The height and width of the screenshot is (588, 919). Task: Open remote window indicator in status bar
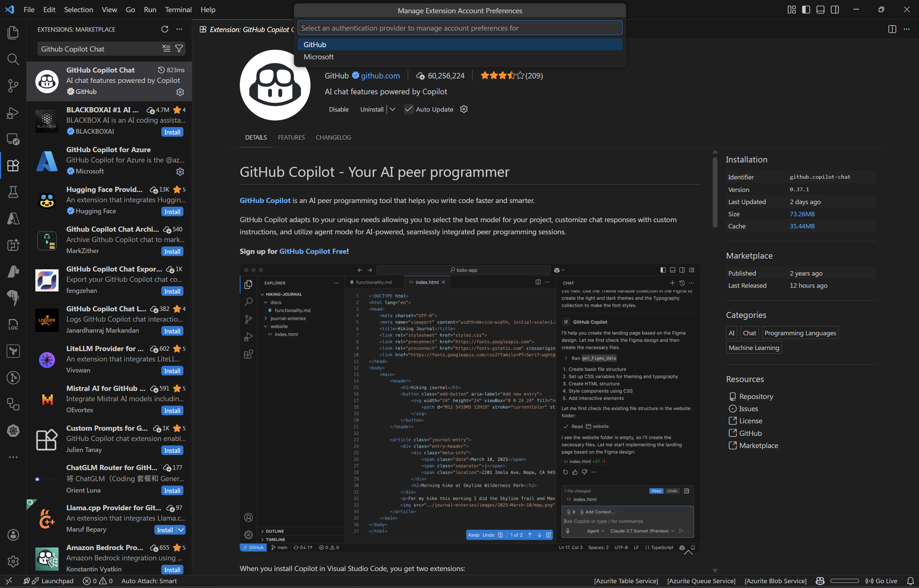click(9, 581)
